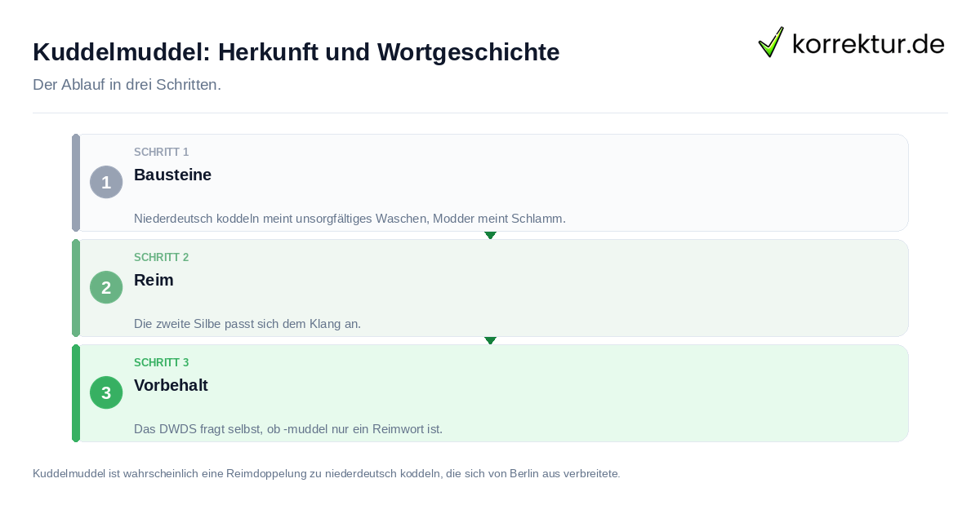The width and height of the screenshot is (980, 514).
Task: Select the green step 2 circle
Action: tap(106, 287)
